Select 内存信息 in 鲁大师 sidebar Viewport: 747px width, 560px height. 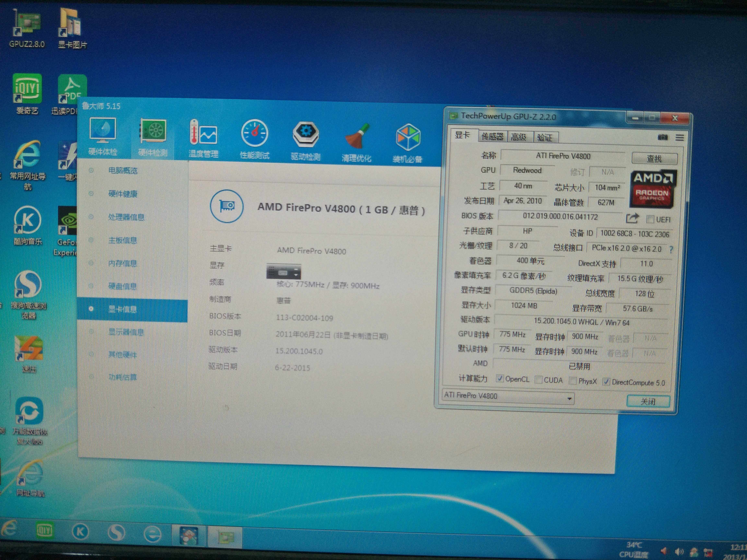point(123,263)
